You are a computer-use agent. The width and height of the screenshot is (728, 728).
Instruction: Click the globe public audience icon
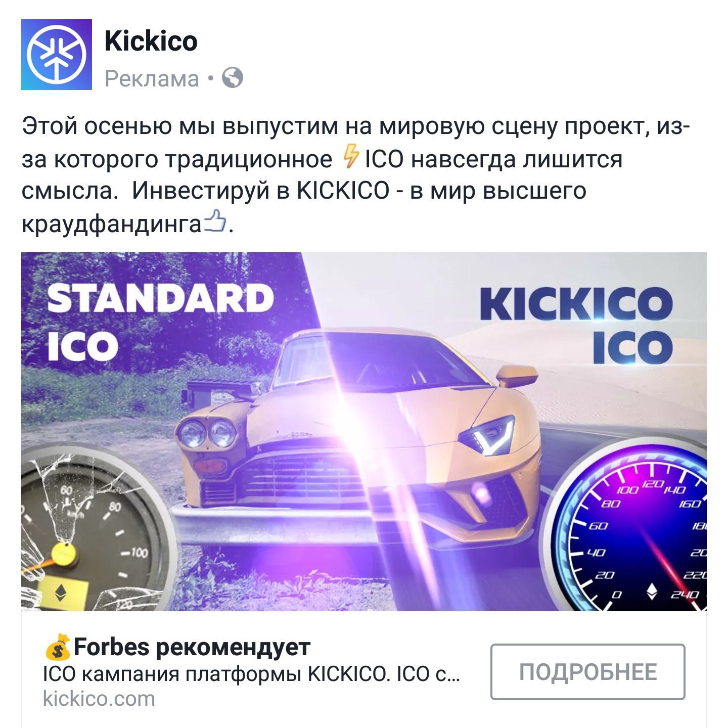(x=233, y=78)
